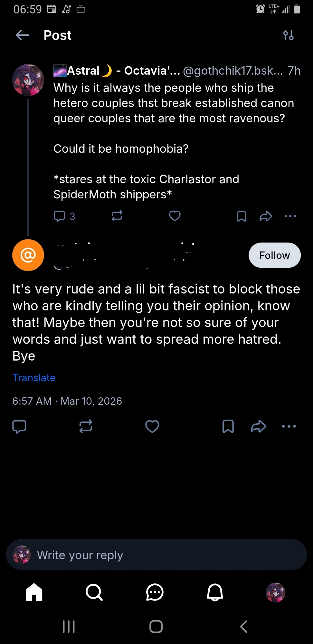This screenshot has width=313, height=644.
Task: Open Astral's profile avatar
Action: pyautogui.click(x=28, y=80)
